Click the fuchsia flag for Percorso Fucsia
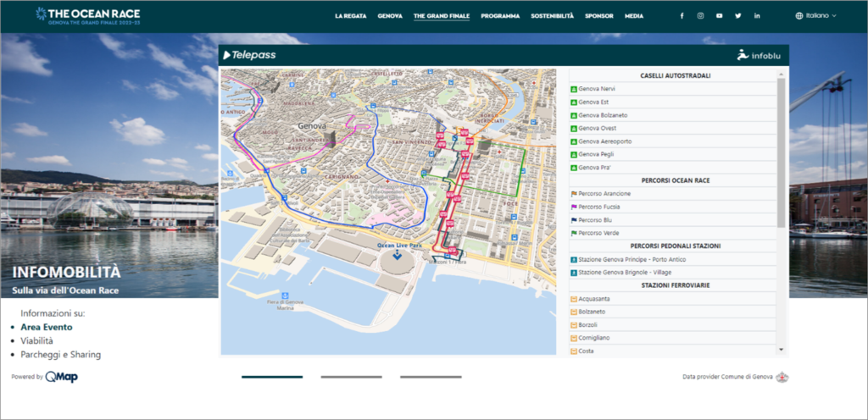868x420 pixels. coord(574,207)
